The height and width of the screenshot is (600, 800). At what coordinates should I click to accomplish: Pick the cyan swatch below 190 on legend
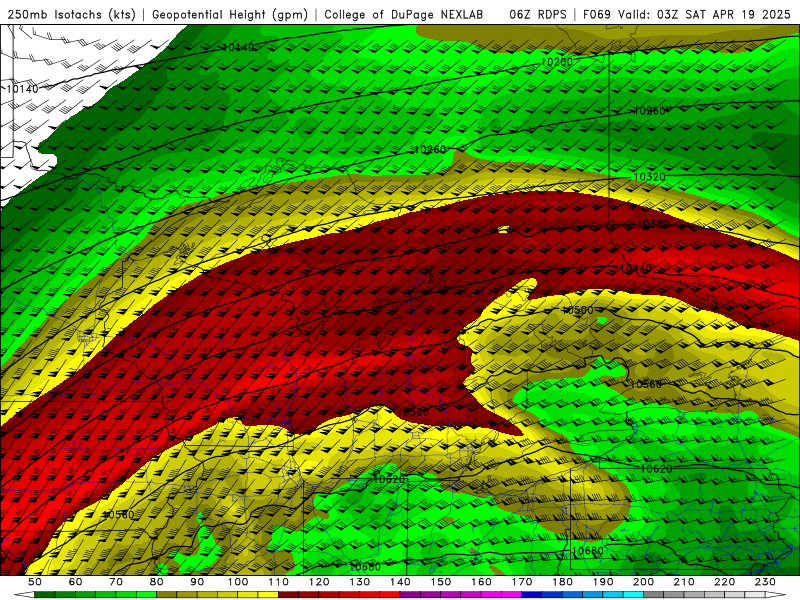(x=613, y=595)
